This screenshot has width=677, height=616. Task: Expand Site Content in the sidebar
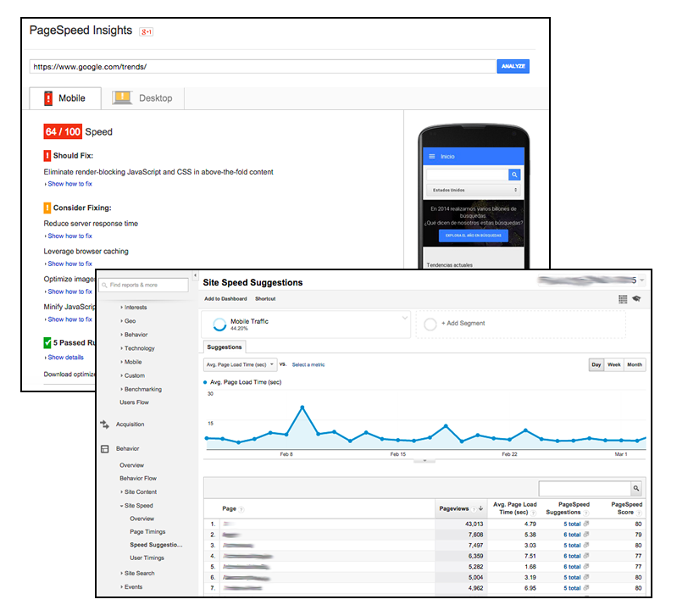139,492
